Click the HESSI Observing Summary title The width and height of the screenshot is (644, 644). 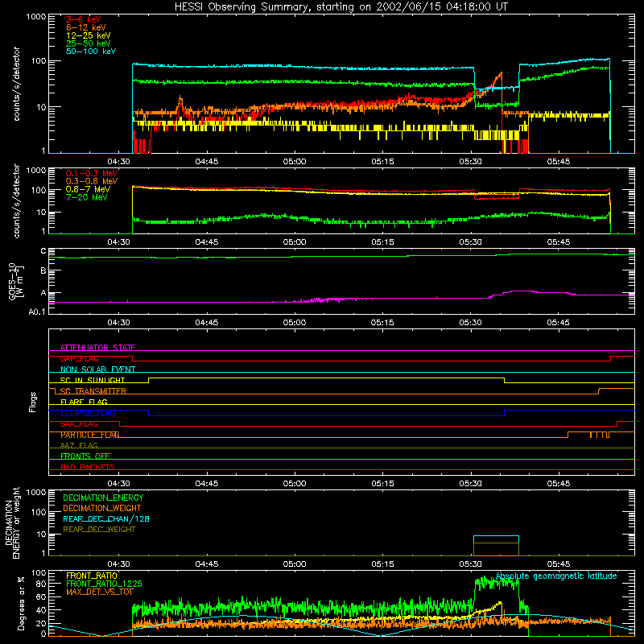tap(341, 6)
